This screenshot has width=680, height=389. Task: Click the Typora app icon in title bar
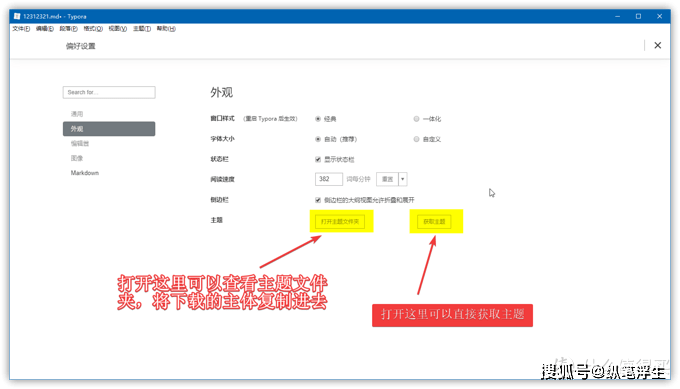(17, 16)
